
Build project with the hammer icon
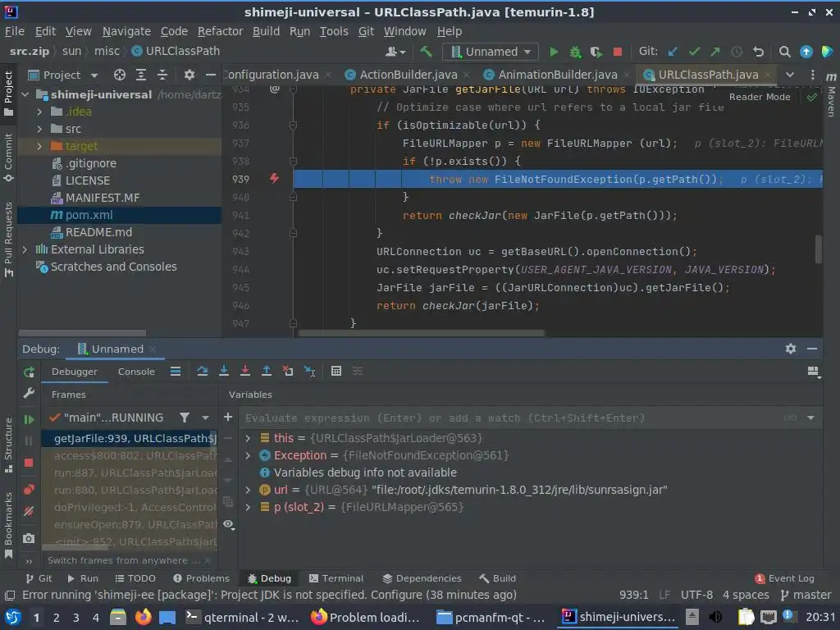tap(426, 52)
